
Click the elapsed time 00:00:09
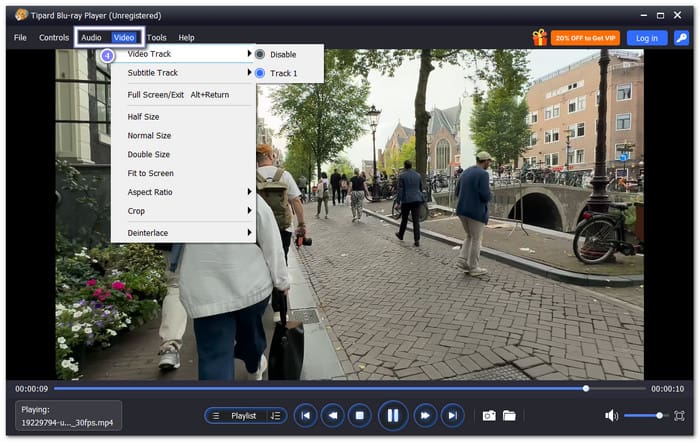pyautogui.click(x=31, y=389)
